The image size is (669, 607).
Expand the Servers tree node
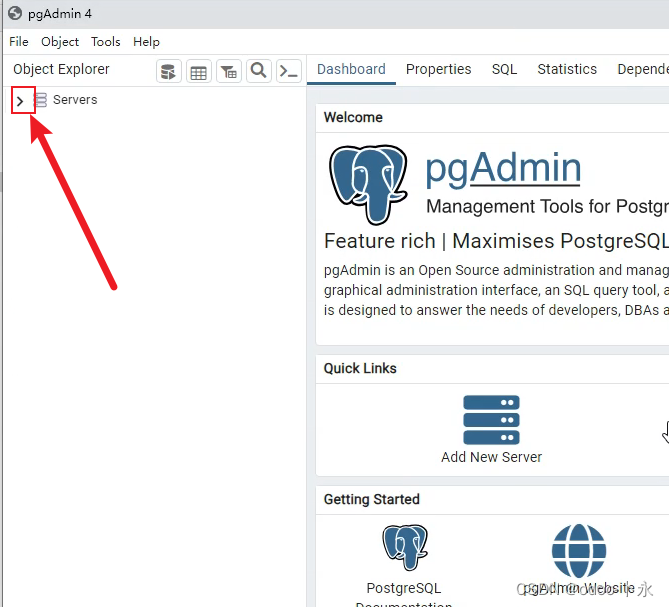tap(20, 101)
